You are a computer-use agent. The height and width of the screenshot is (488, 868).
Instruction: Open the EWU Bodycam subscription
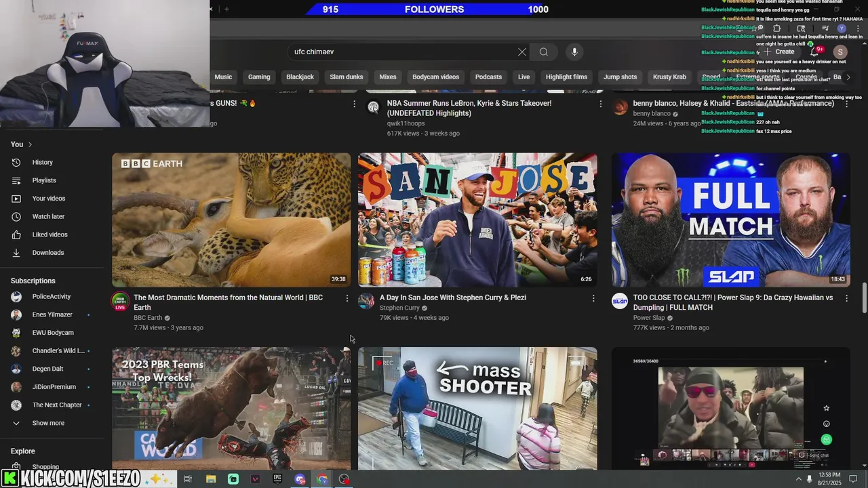[53, 333]
